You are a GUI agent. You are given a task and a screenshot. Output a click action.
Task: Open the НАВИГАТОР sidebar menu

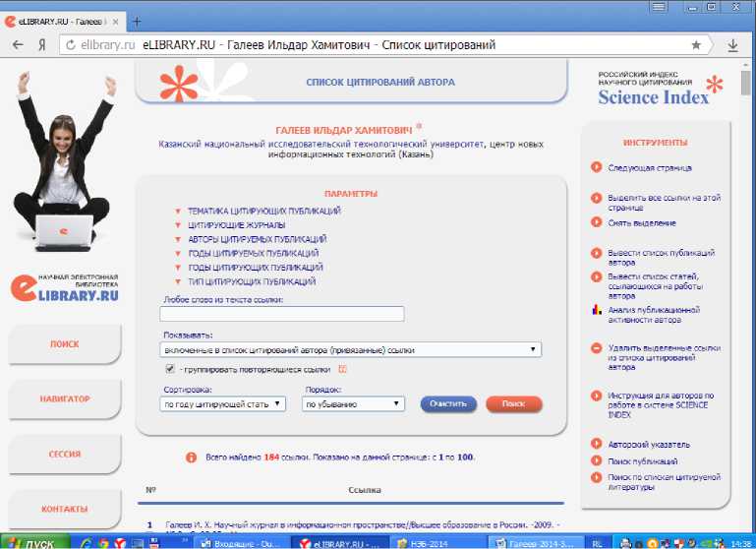point(65,399)
